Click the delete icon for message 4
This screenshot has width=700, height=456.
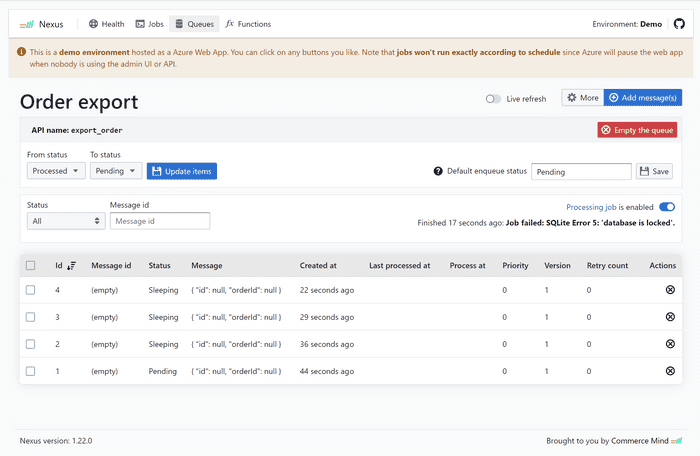pyautogui.click(x=670, y=290)
